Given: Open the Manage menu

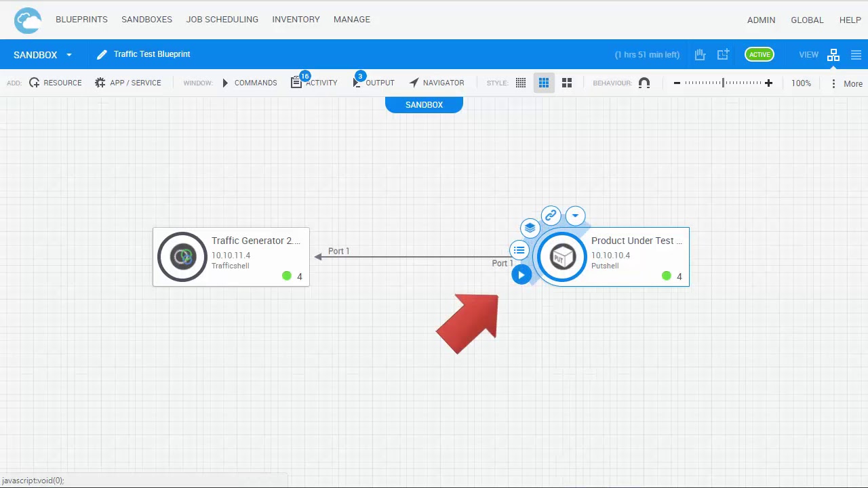Looking at the screenshot, I should (351, 20).
